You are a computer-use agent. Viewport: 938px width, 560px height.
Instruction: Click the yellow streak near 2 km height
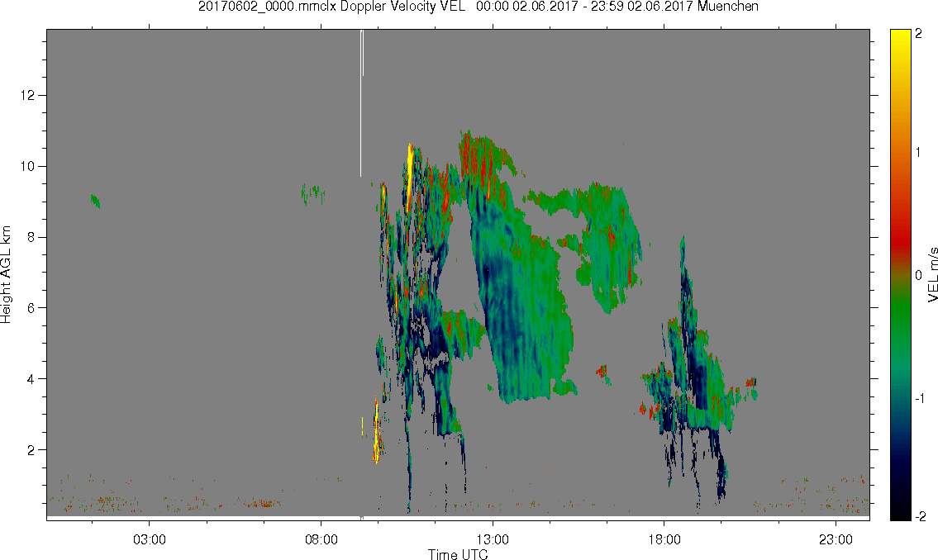click(376, 431)
